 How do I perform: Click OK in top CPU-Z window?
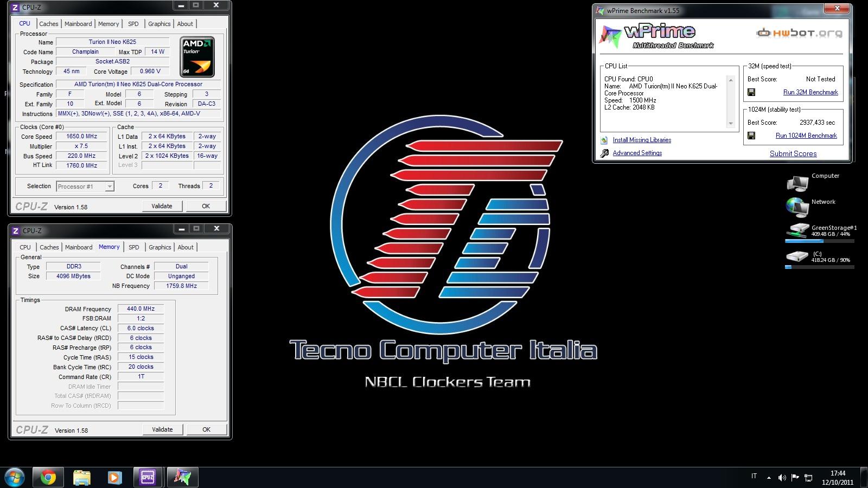coord(206,206)
